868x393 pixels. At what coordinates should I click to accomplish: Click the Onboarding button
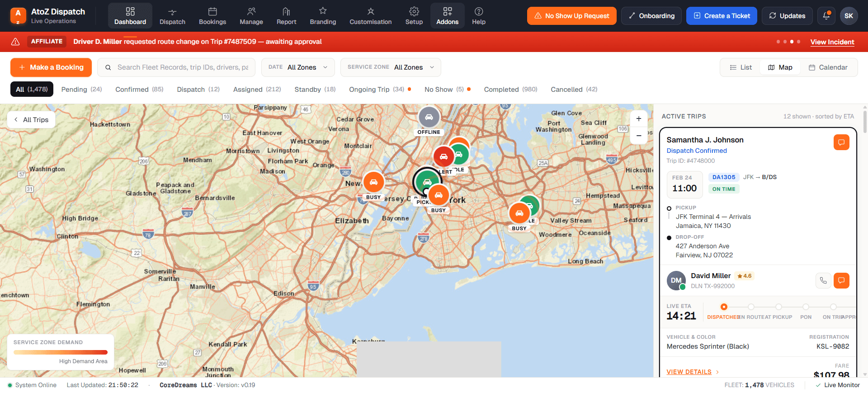click(651, 16)
